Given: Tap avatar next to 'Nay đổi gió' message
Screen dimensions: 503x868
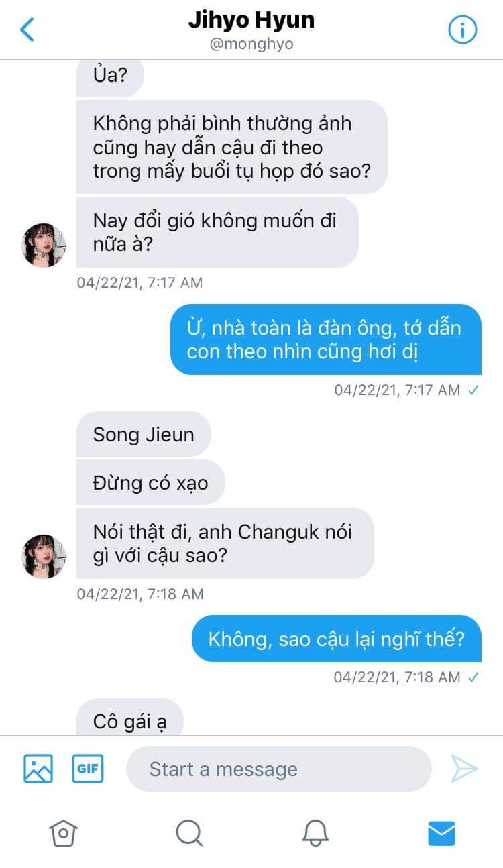Looking at the screenshot, I should pos(44,245).
